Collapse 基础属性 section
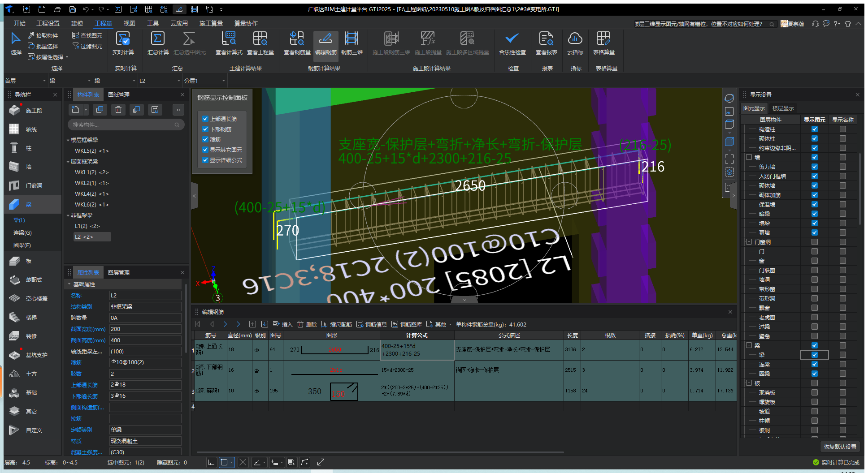 [x=69, y=284]
